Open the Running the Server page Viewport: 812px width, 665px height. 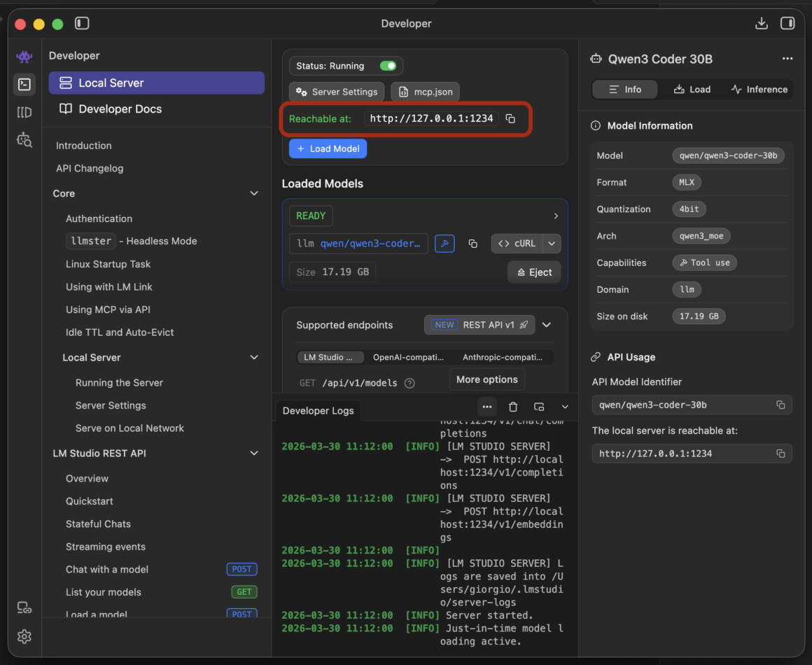coord(119,383)
